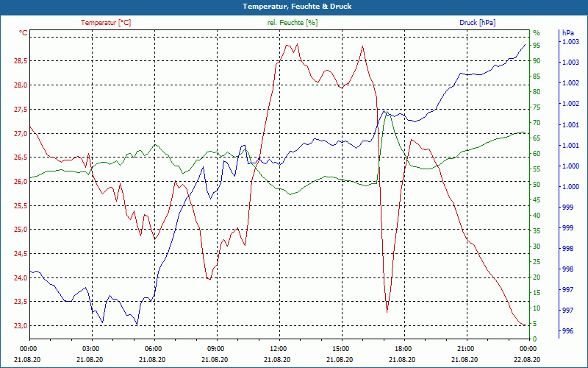Click the '28,5' temperature axis value
The height and width of the screenshot is (368, 588).
coord(21,61)
